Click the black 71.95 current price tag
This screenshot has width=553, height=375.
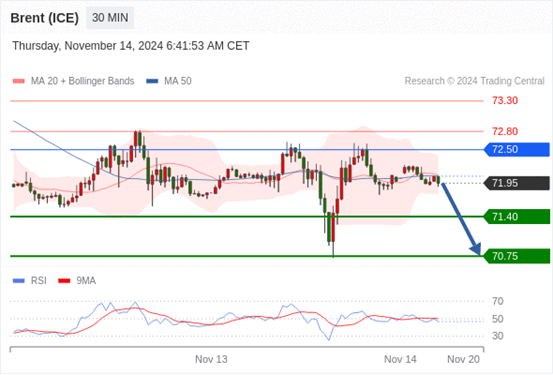click(517, 183)
